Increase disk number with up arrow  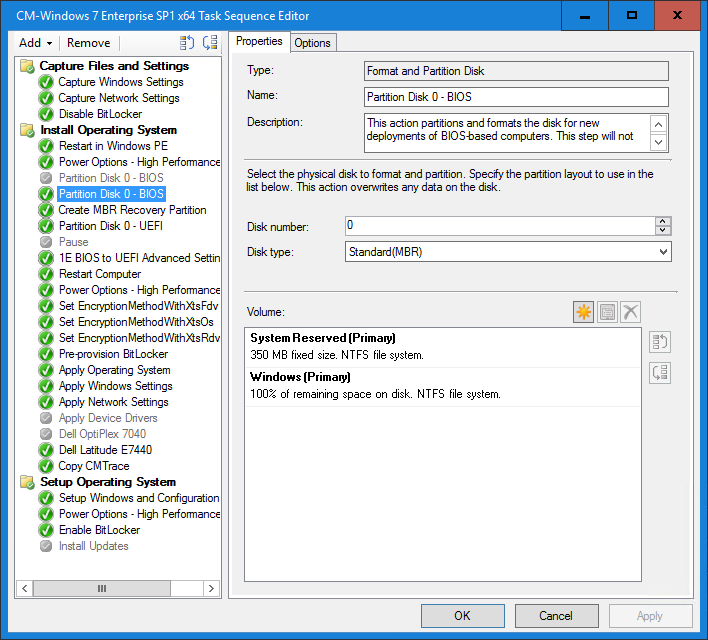(663, 221)
